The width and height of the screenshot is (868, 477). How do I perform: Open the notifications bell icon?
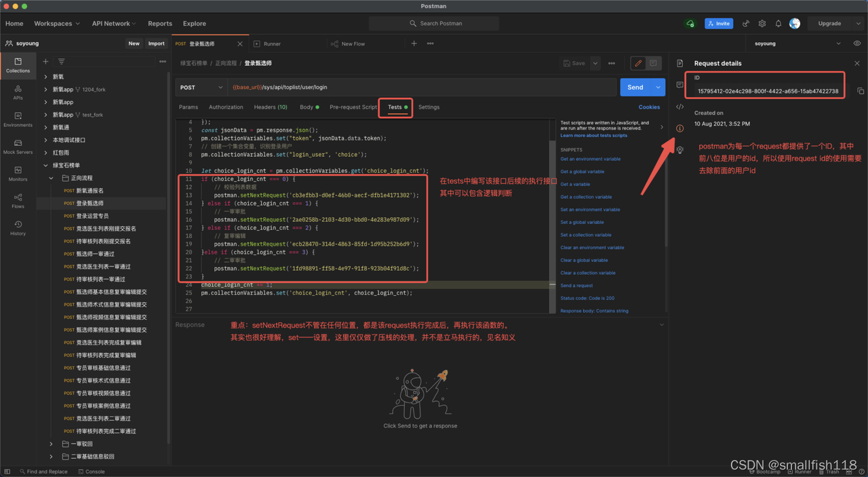click(778, 23)
